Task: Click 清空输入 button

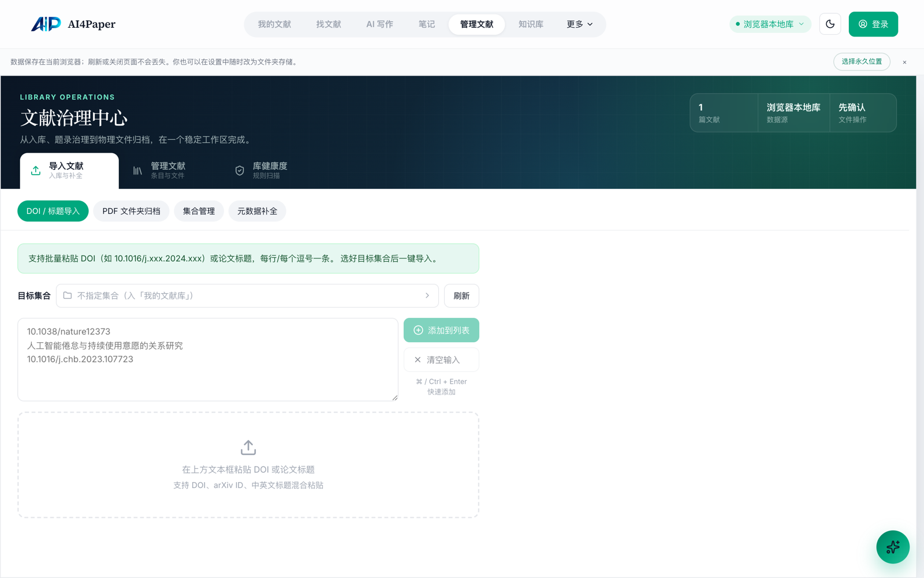Action: coord(441,360)
